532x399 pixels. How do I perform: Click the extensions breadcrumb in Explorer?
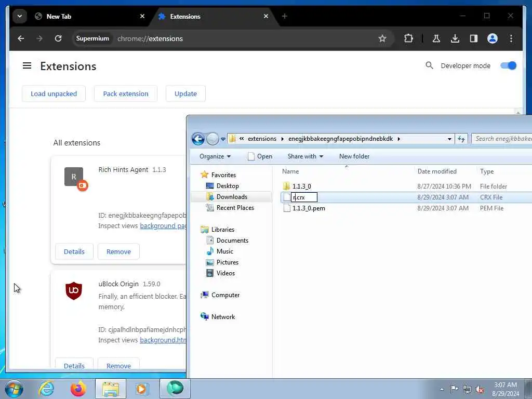coord(262,139)
